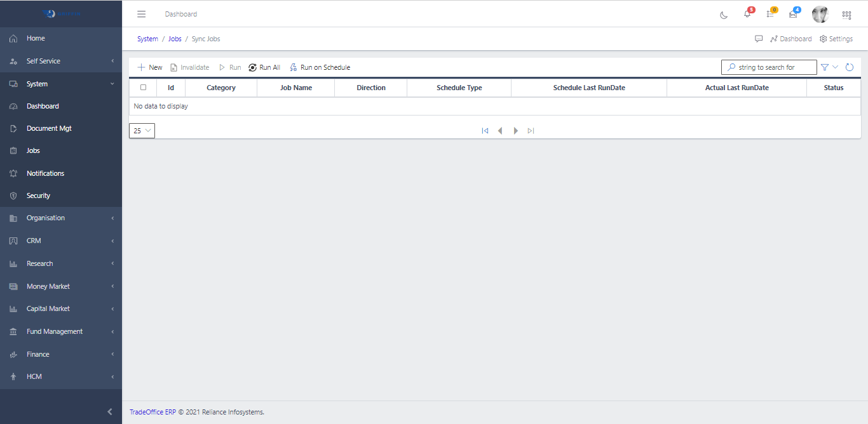Expand Fund Management sidebar menu

coord(61,331)
